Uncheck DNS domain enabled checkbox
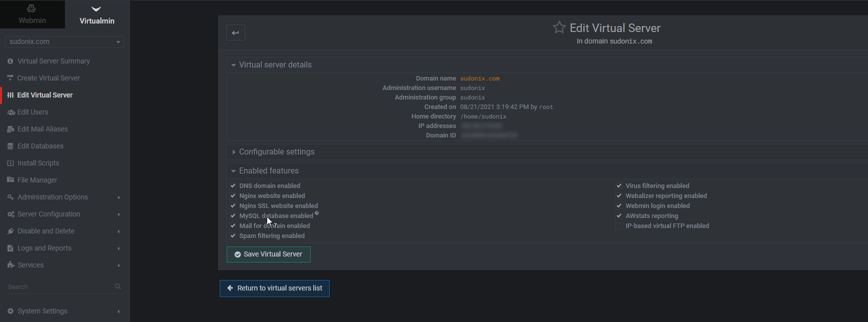The width and height of the screenshot is (868, 322). tap(233, 186)
